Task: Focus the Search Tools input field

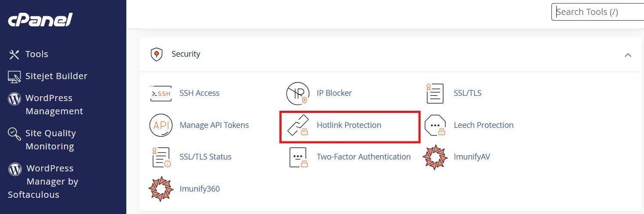Action: (597, 12)
